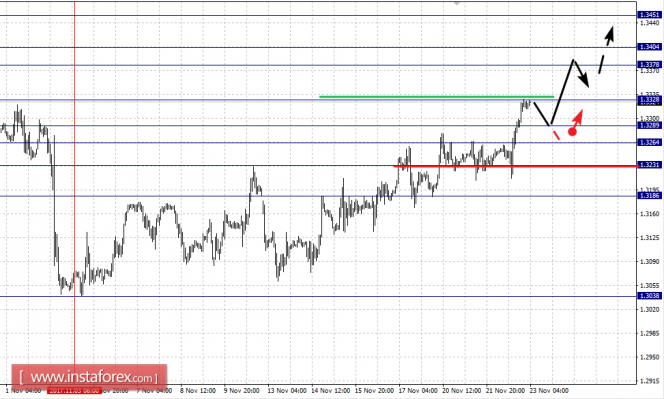
Task: Select the 1.3186 level tag
Action: click(x=649, y=195)
